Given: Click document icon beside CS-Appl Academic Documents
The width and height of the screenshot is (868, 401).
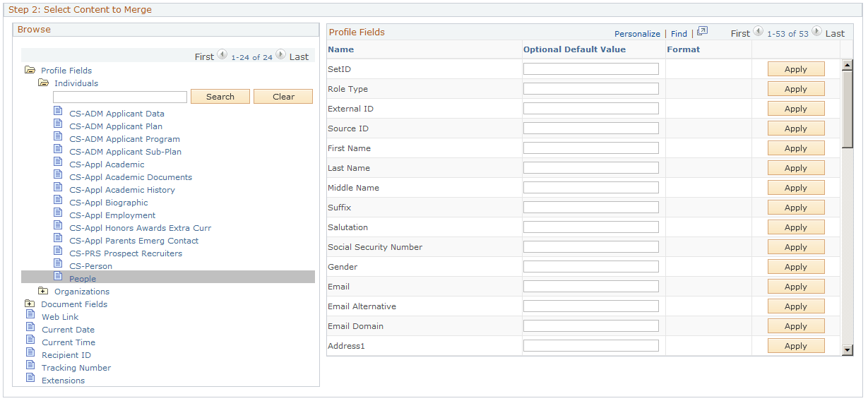Looking at the screenshot, I should click(x=59, y=176).
